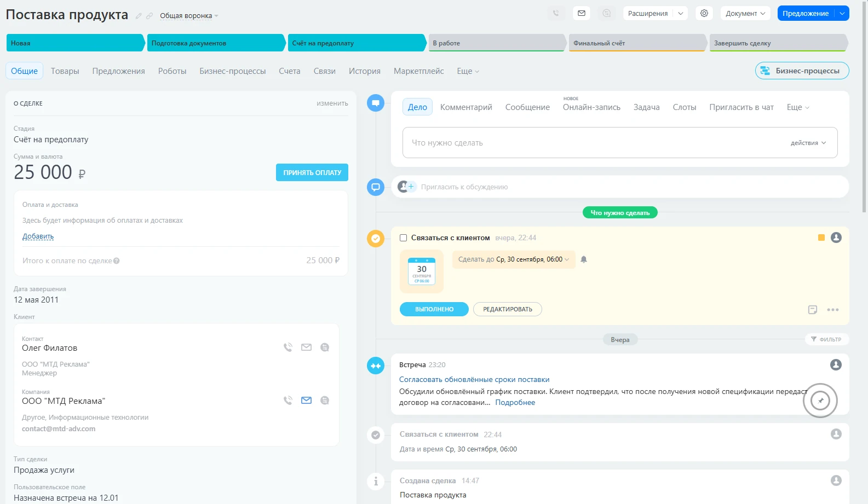Open the note icon in task card

click(x=813, y=310)
